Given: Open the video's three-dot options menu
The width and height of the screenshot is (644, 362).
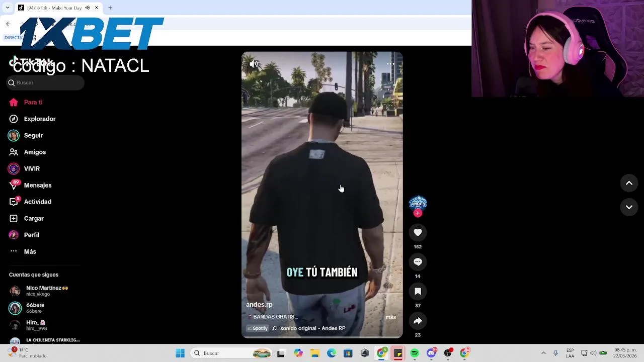Looking at the screenshot, I should pyautogui.click(x=390, y=64).
